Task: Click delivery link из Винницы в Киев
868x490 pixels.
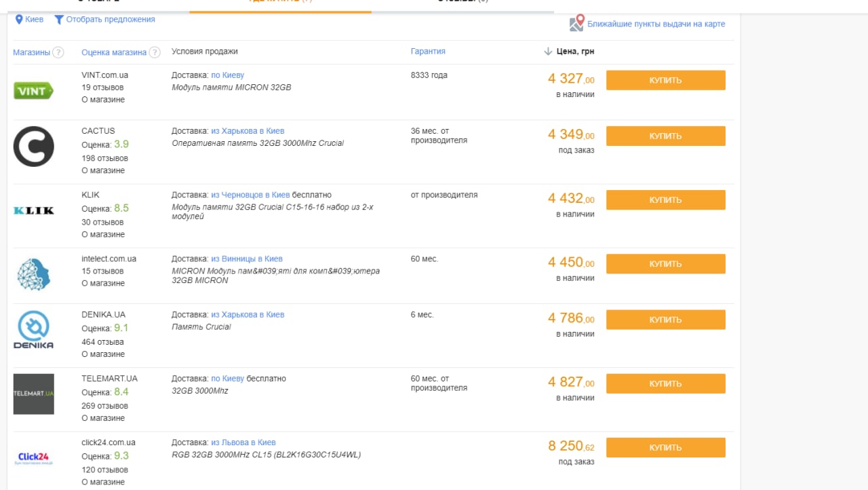Action: tap(247, 259)
